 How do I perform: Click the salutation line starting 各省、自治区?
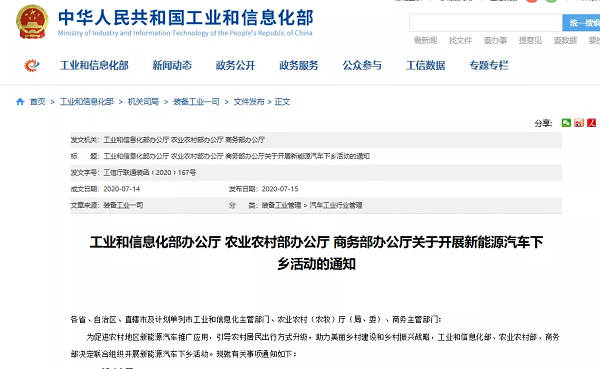click(x=256, y=319)
